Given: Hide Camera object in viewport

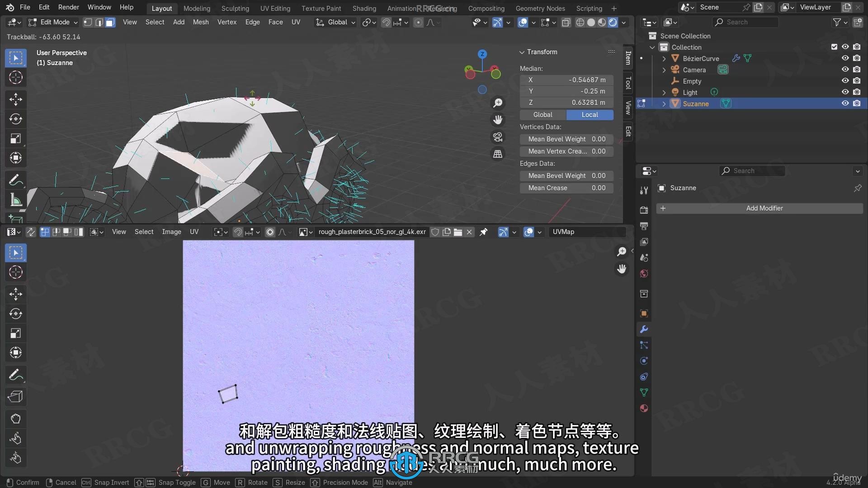Looking at the screenshot, I should point(845,70).
